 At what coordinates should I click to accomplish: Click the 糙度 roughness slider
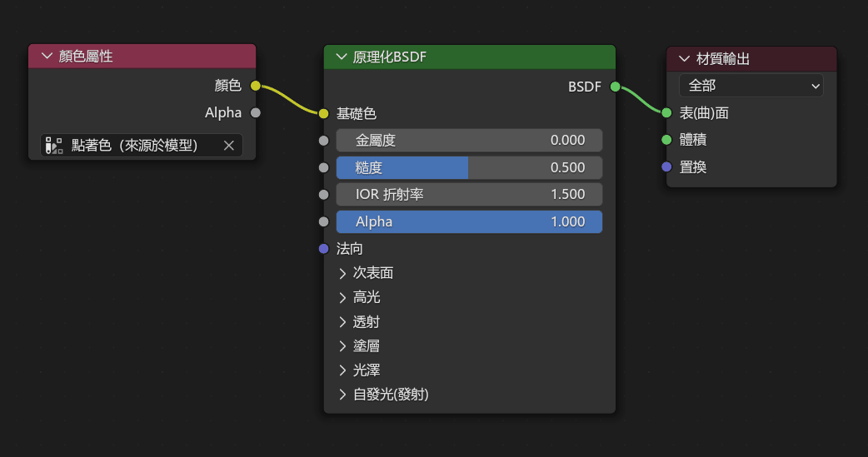[470, 167]
